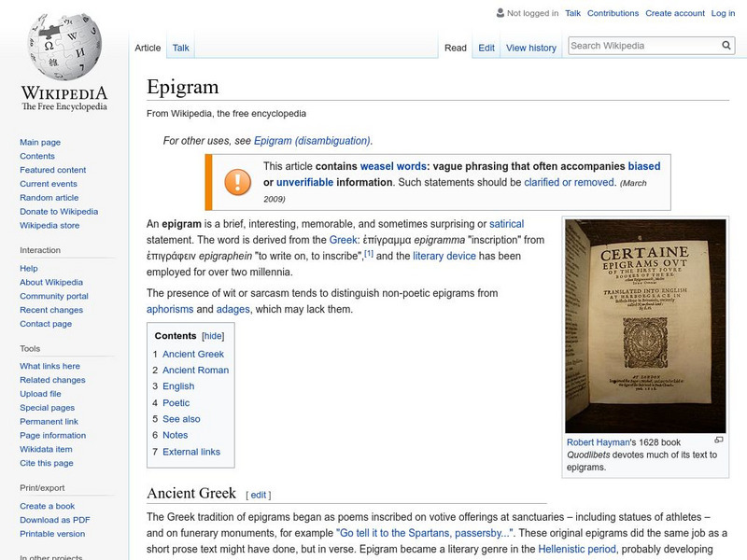Click the not logged in user icon
This screenshot has width=747, height=560.
[500, 13]
